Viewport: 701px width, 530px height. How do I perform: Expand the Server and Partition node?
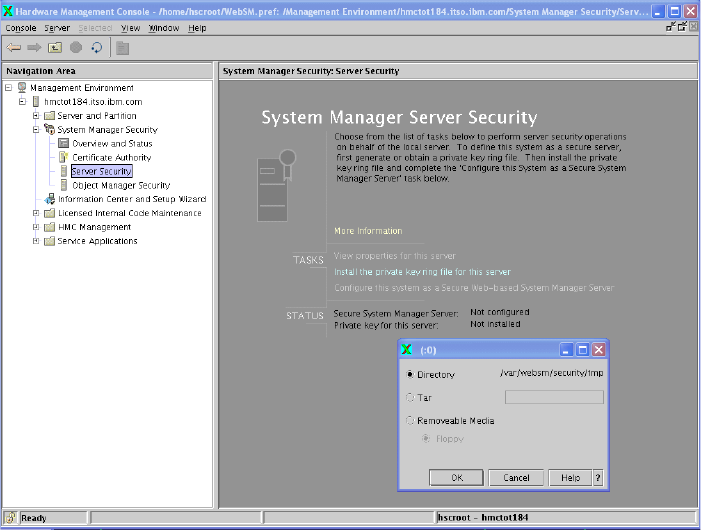click(36, 116)
